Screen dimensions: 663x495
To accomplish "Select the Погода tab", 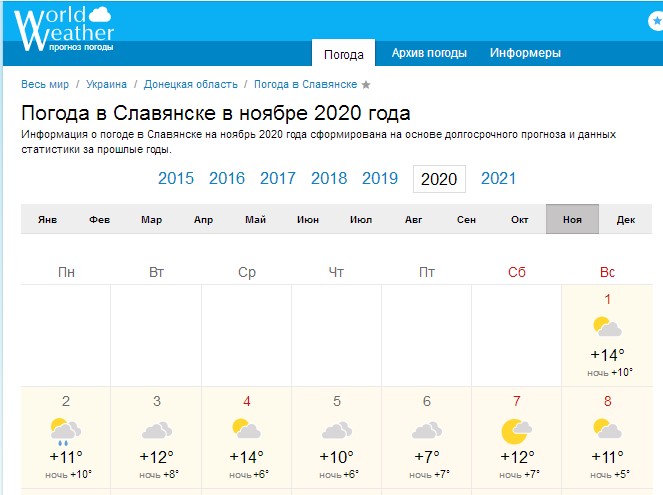I will pyautogui.click(x=344, y=54).
